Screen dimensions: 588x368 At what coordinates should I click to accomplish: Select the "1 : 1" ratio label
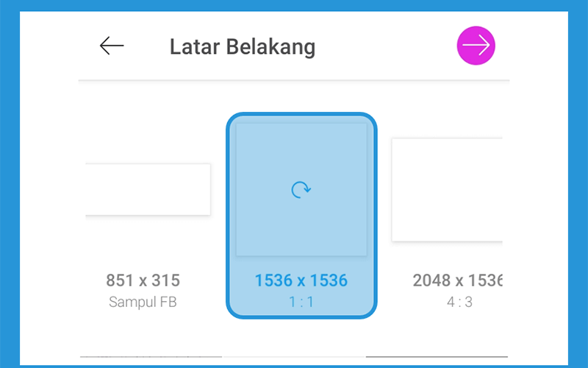(301, 302)
